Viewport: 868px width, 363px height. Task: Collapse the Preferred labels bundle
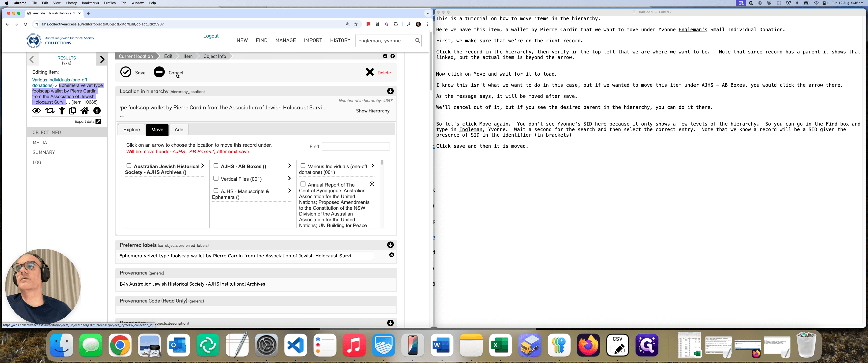point(390,245)
